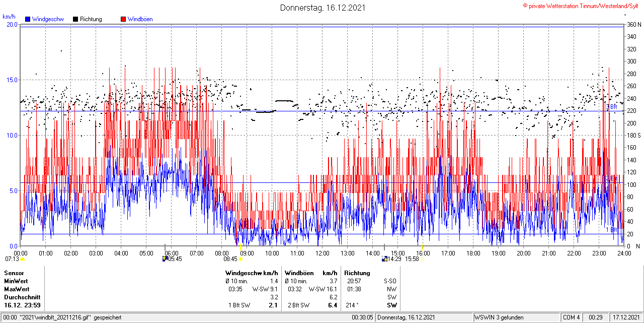
Task: Click the '03:32' max gust time
Action: (295, 289)
